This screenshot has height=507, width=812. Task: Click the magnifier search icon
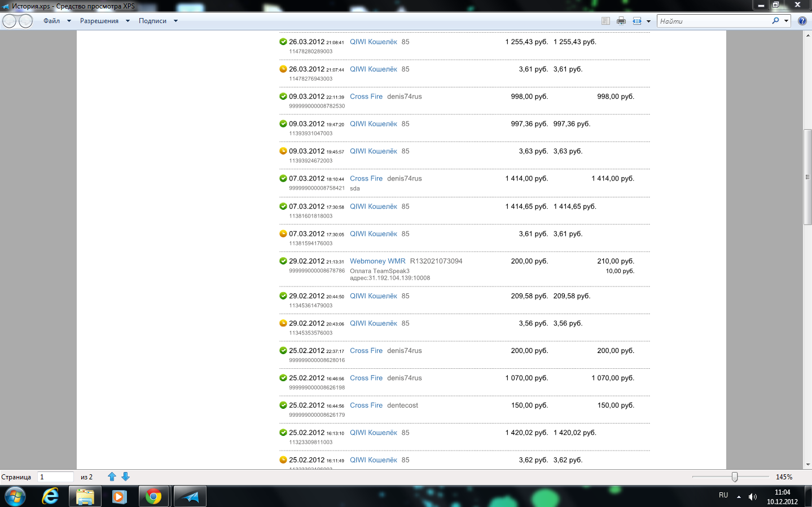pyautogui.click(x=776, y=21)
